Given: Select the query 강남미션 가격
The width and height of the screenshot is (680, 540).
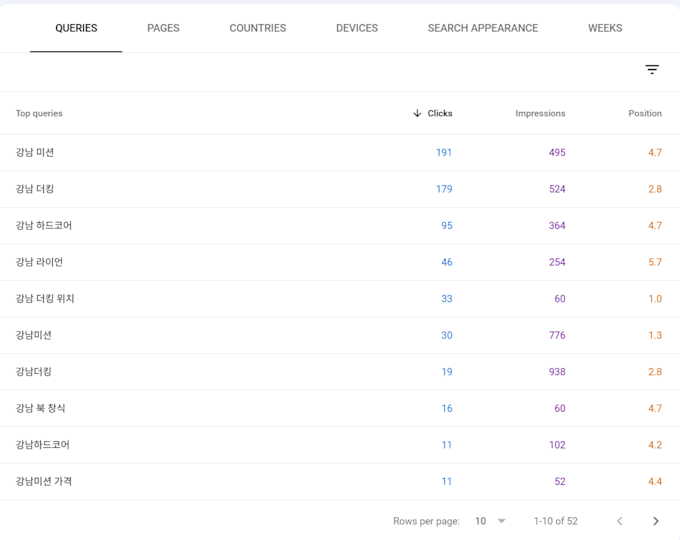Looking at the screenshot, I should [44, 481].
